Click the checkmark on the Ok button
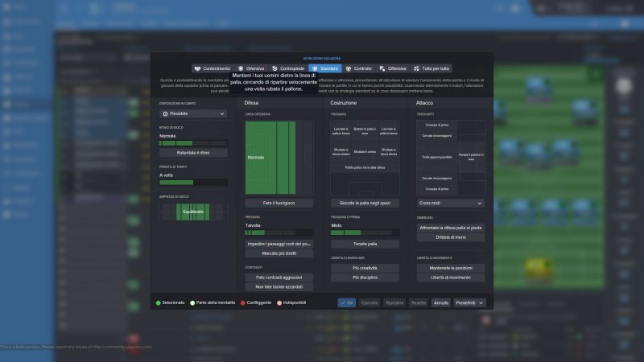Image resolution: width=644 pixels, height=362 pixels. (342, 302)
